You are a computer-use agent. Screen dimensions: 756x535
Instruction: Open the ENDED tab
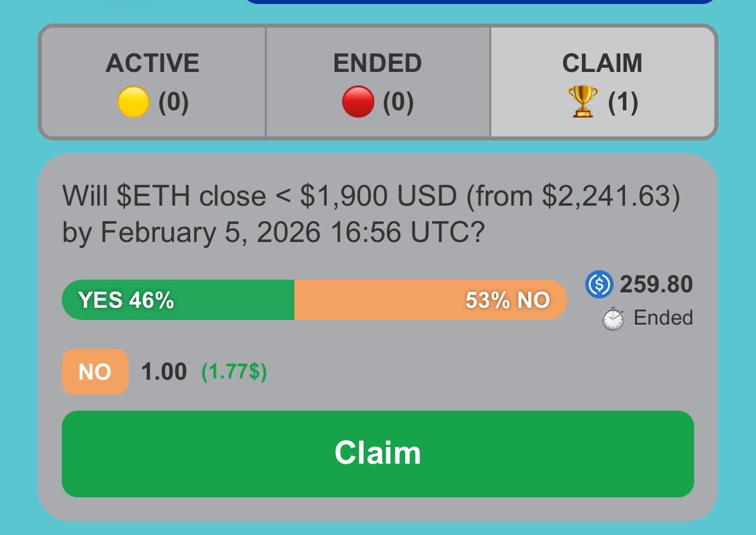tap(377, 63)
